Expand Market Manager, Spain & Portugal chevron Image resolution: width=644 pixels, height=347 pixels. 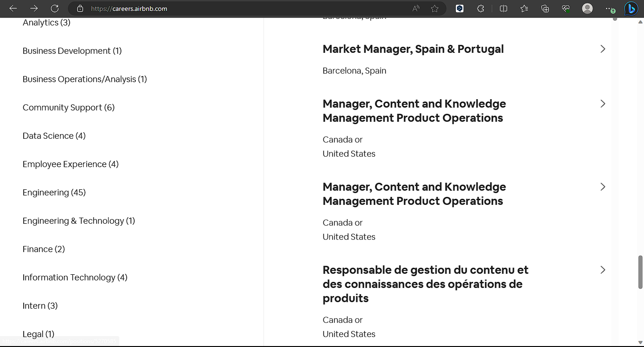coord(603,49)
